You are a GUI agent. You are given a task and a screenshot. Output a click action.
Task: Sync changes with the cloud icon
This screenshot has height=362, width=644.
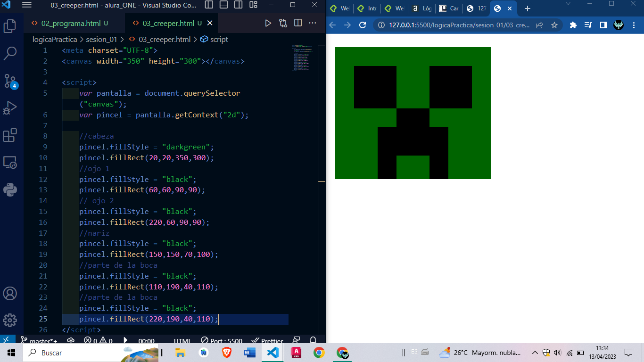(71, 341)
